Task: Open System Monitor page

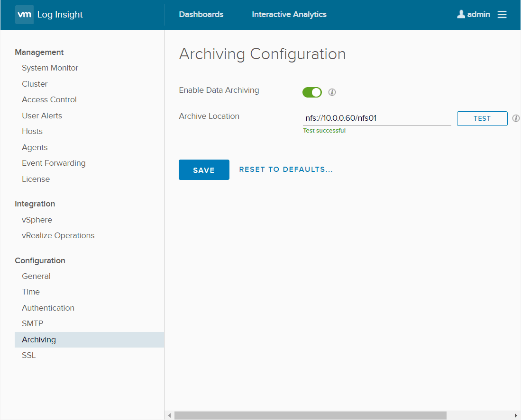Action: tap(50, 68)
